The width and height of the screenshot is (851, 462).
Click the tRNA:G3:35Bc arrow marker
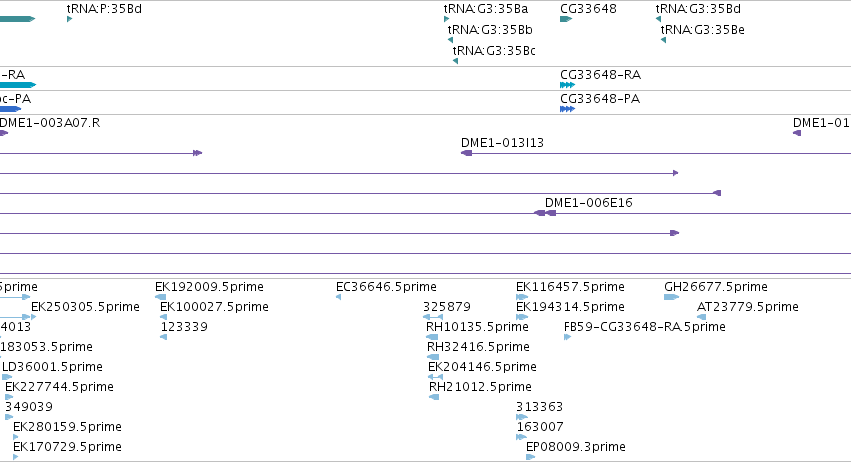[x=455, y=61]
